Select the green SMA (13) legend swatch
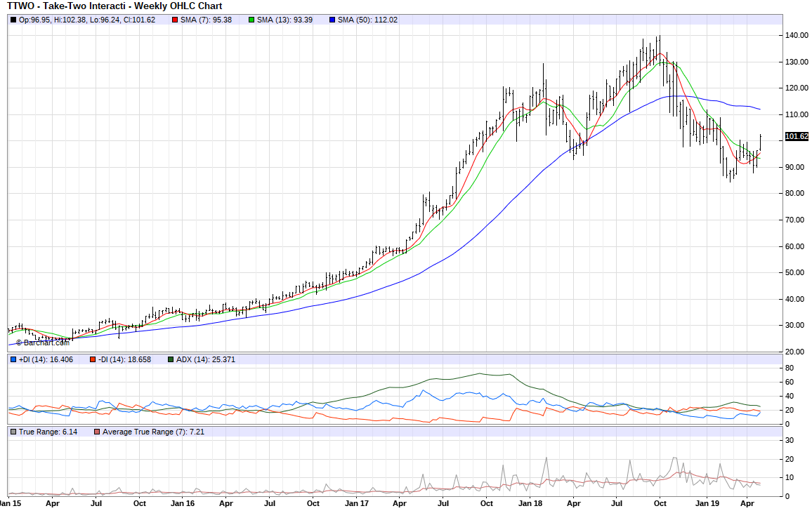This screenshot has height=525, width=812. coord(251,20)
